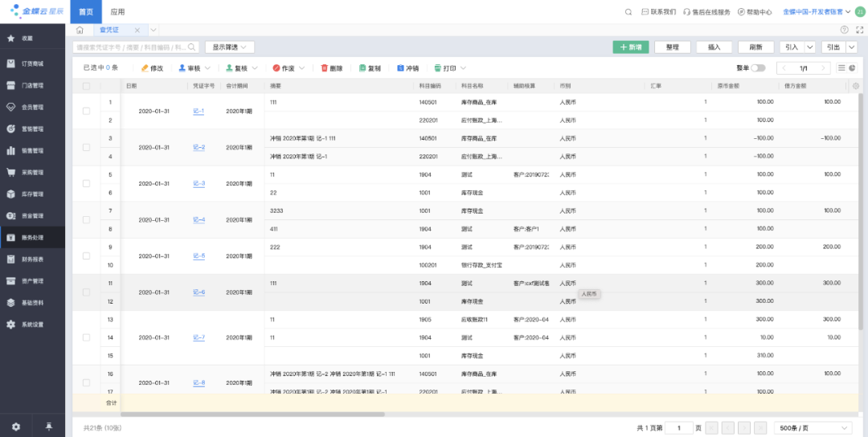
Task: Tick the select-all header checkbox
Action: click(x=86, y=86)
